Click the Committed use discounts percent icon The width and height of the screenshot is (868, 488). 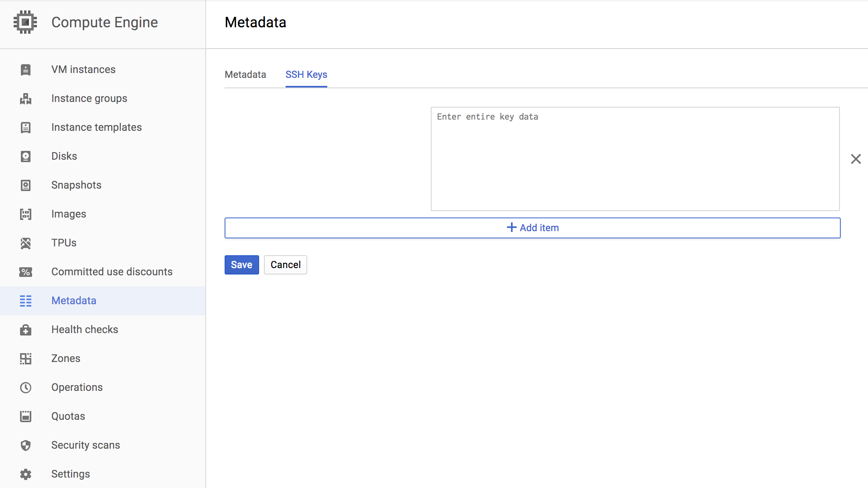click(26, 272)
